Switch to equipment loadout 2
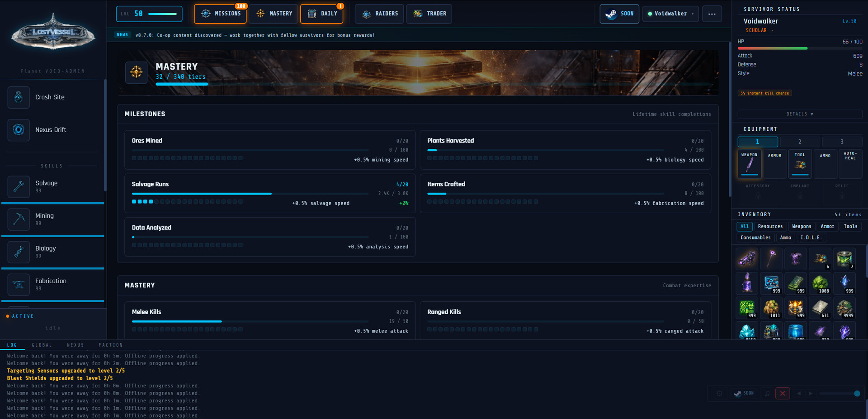Viewport: 868px width, 419px height. (x=800, y=142)
